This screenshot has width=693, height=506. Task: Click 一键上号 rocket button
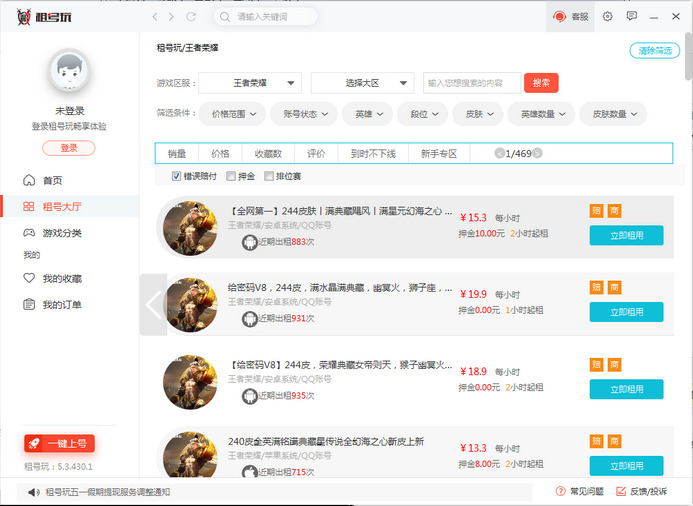click(x=59, y=443)
